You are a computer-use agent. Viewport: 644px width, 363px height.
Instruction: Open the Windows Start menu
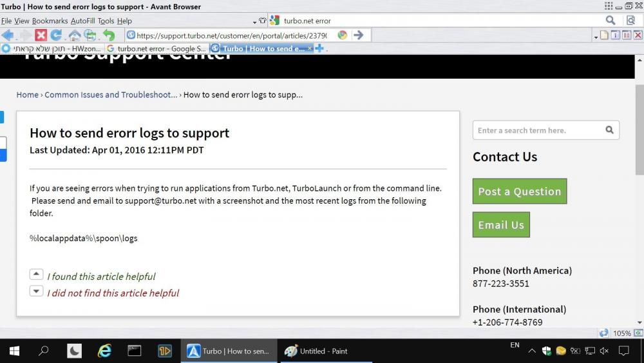14,351
